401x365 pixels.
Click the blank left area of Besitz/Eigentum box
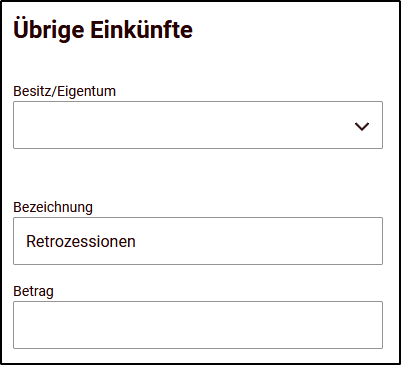pos(100,125)
